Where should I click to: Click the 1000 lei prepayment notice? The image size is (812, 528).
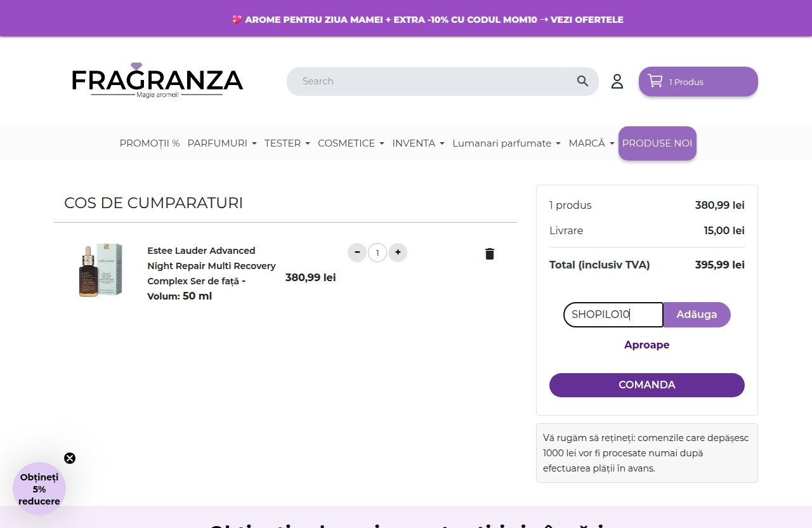point(647,453)
